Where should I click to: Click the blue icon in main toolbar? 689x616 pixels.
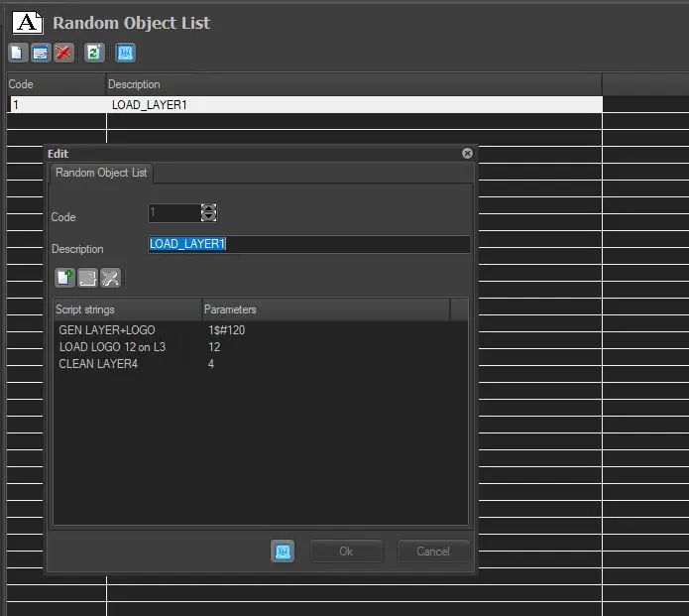pyautogui.click(x=125, y=54)
